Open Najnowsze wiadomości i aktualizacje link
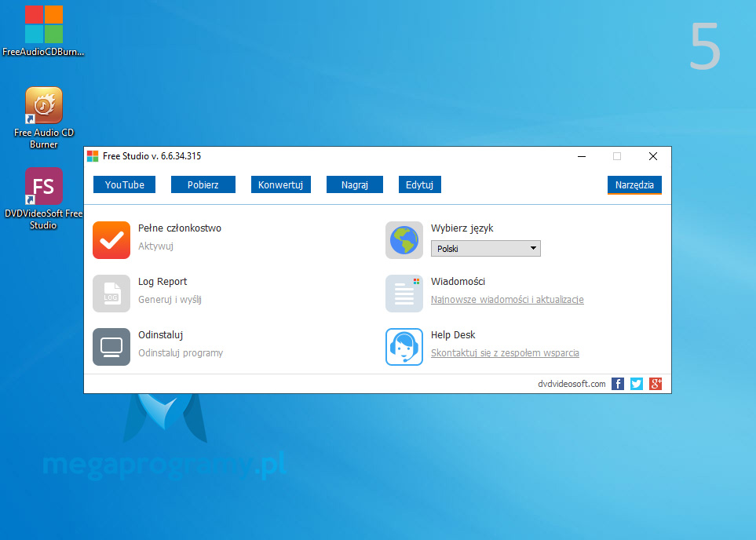Viewport: 756px width, 540px height. coord(507,300)
